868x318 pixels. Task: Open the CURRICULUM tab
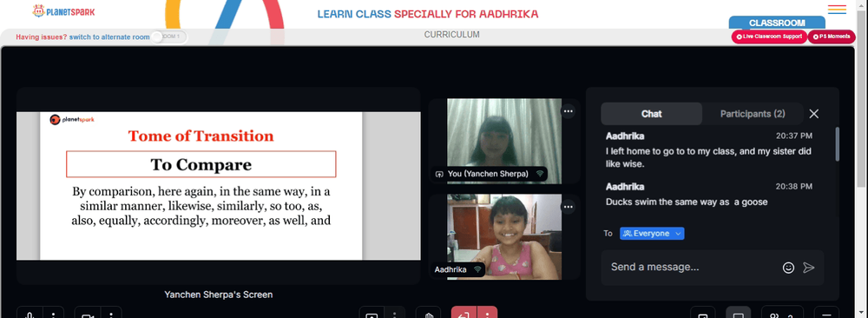pyautogui.click(x=451, y=35)
